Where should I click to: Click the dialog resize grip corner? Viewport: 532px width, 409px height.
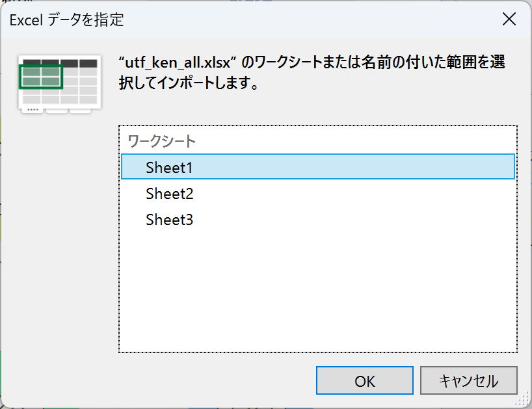pos(525,402)
